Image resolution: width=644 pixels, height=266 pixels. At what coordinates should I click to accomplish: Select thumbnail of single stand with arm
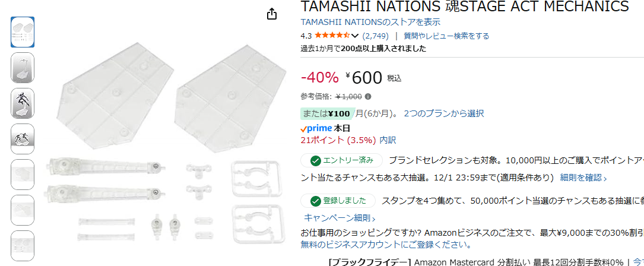point(23,68)
